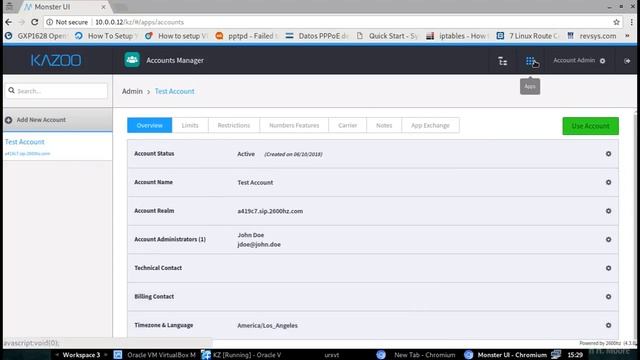Click the search magnifier icon
Screen dimensions: 640x360
(11, 91)
